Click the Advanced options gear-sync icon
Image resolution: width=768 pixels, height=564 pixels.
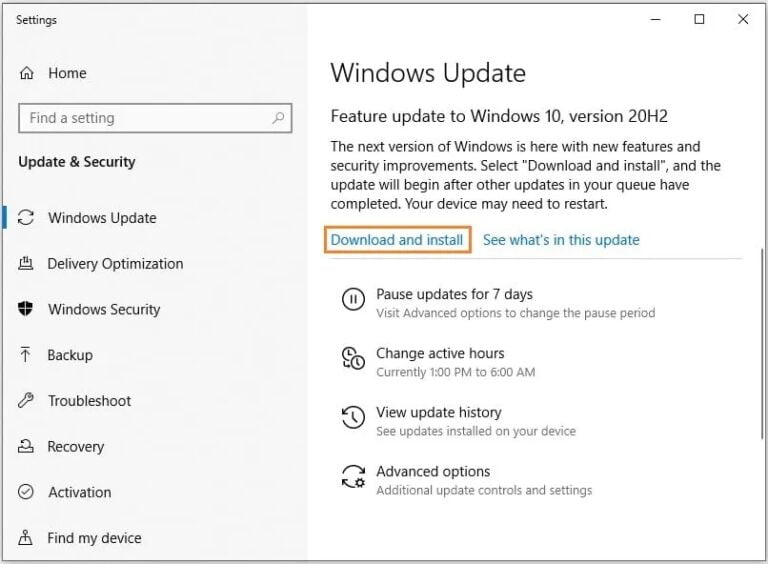click(x=353, y=476)
